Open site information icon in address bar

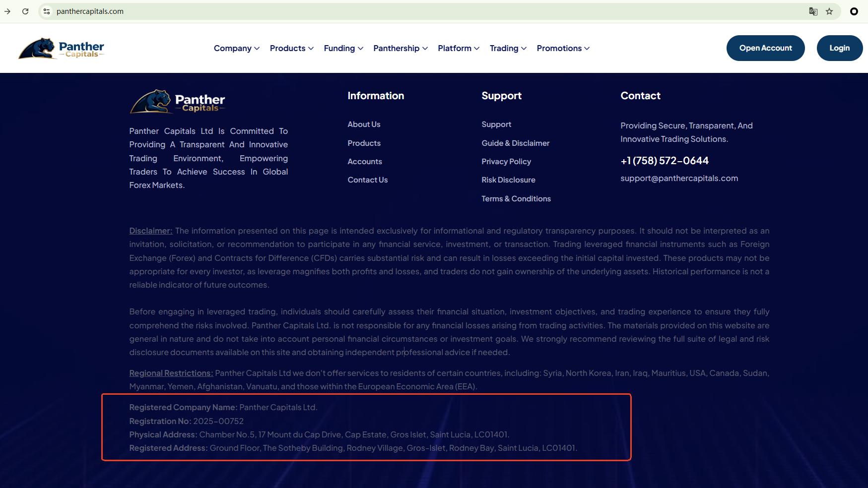tap(47, 11)
